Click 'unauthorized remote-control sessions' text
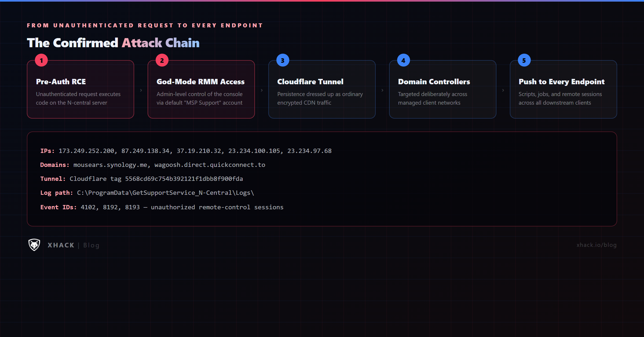Screen dimensions: 644x337 [x=217, y=207]
